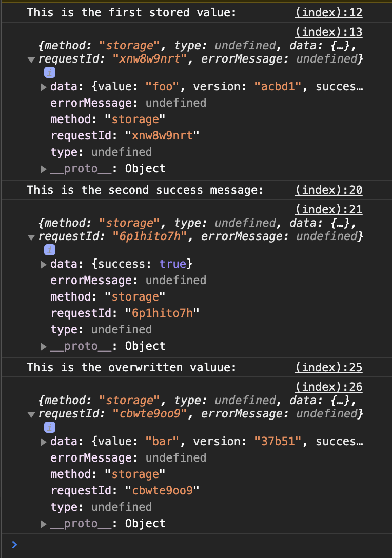
Task: Expand data with value "foo"
Action: tap(44, 87)
